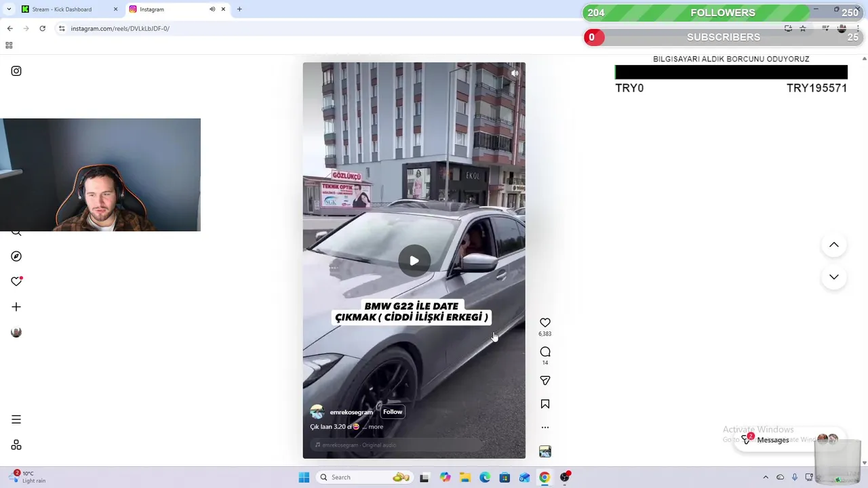The width and height of the screenshot is (868, 488).
Task: Show hidden system tray icons
Action: pyautogui.click(x=766, y=477)
